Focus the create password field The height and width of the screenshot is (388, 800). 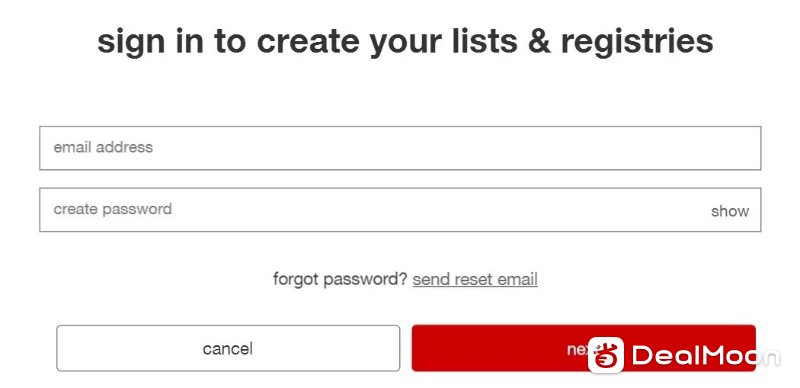pyautogui.click(x=400, y=209)
